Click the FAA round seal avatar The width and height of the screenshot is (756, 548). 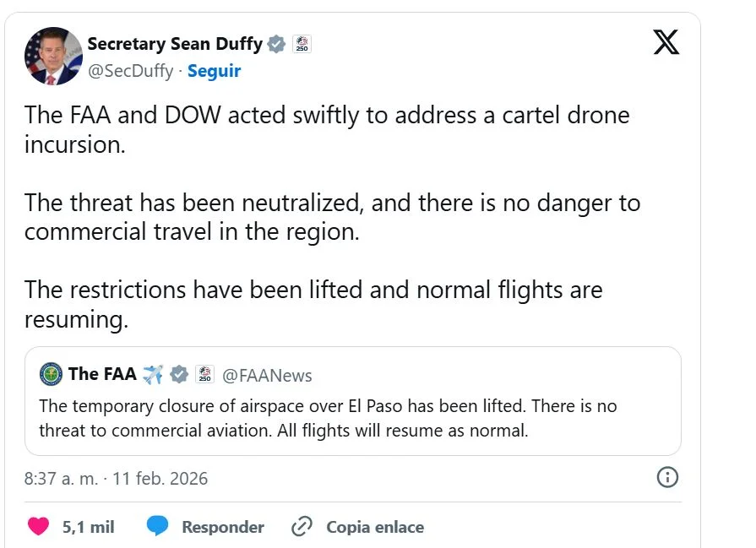(x=51, y=374)
